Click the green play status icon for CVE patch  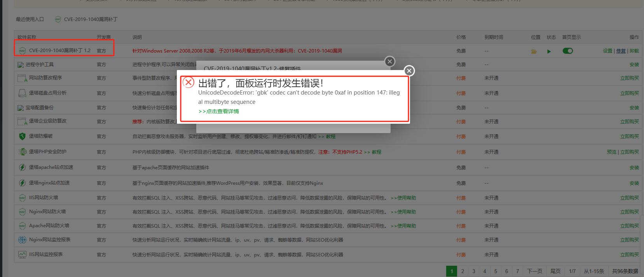pos(549,51)
